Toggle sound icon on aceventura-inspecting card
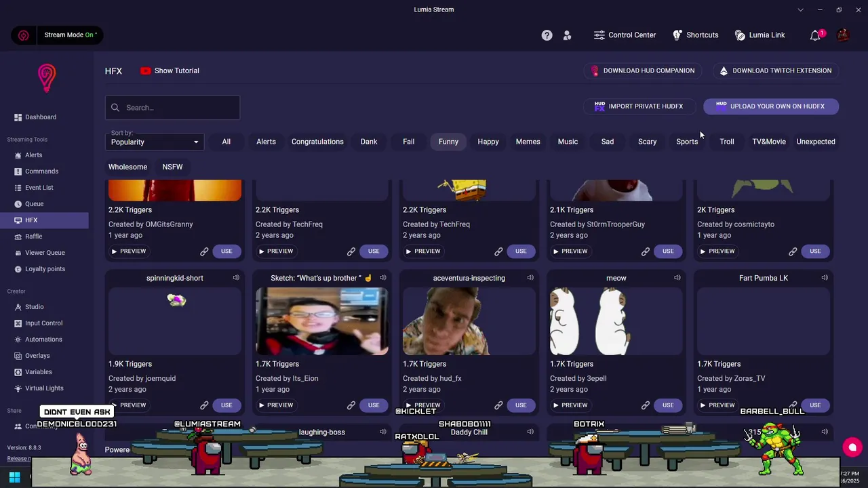 530,278
